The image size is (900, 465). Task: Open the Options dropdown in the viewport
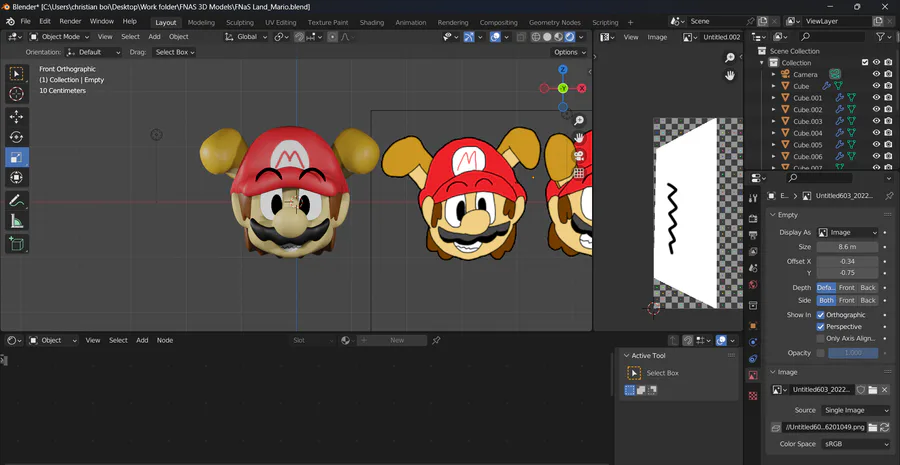click(x=569, y=52)
